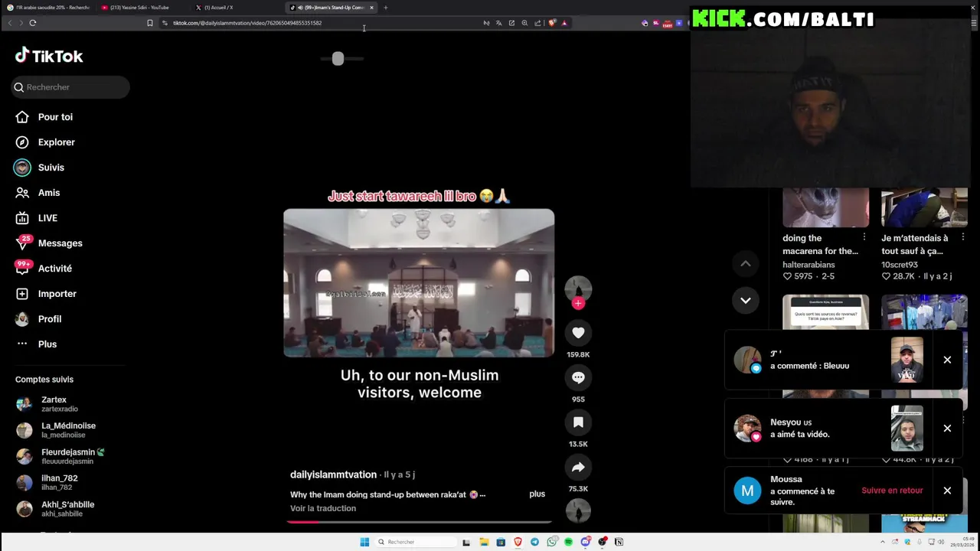Click the Windows taskbar Rechercher box

(415, 542)
